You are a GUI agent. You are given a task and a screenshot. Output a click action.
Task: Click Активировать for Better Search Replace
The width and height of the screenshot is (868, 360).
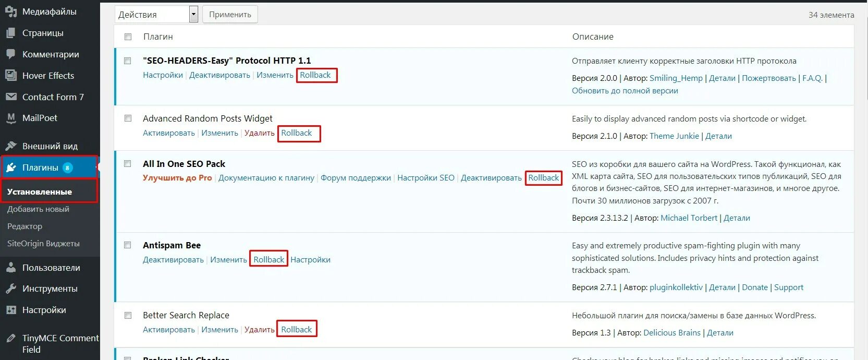169,330
